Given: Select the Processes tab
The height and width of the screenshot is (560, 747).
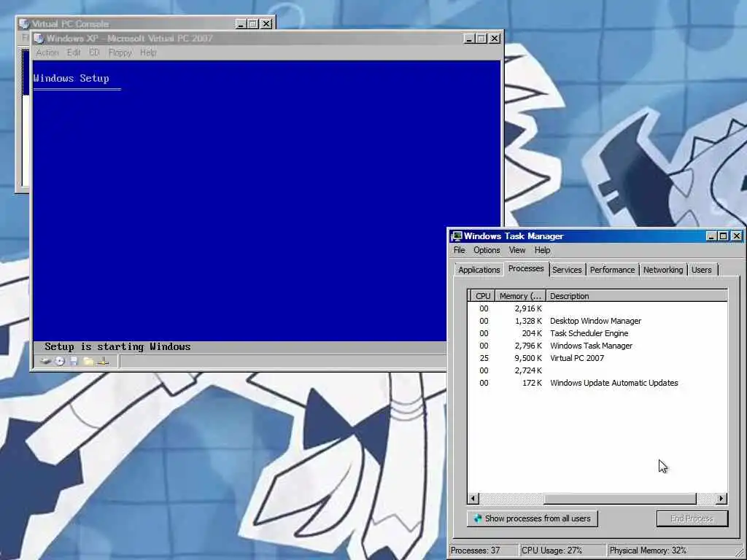Looking at the screenshot, I should point(526,268).
